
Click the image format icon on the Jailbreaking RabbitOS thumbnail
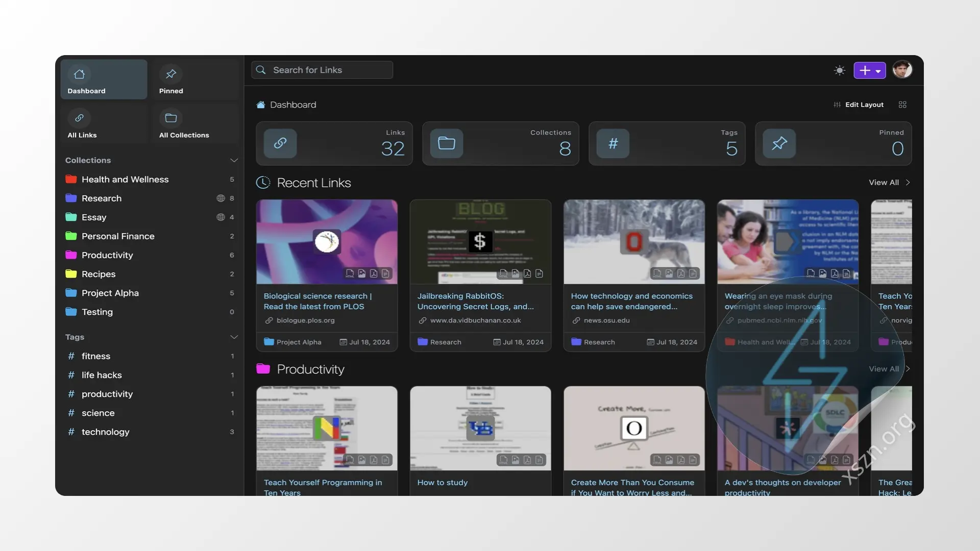[x=516, y=273]
